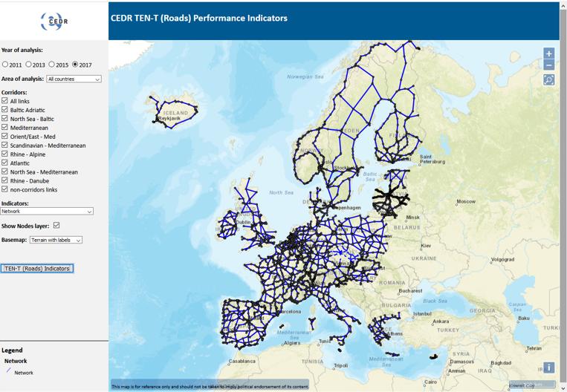Click the Bucharest label on the map
This screenshot has height=392, width=567.
click(x=410, y=291)
